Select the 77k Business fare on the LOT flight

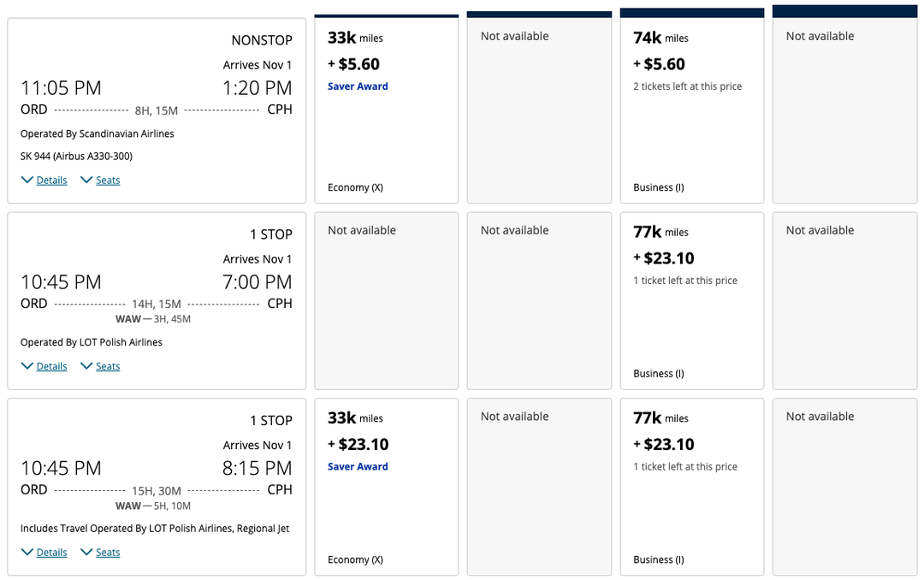click(691, 300)
